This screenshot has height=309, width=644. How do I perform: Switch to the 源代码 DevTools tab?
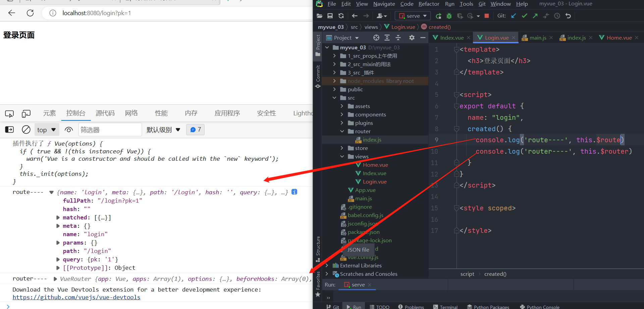click(105, 113)
